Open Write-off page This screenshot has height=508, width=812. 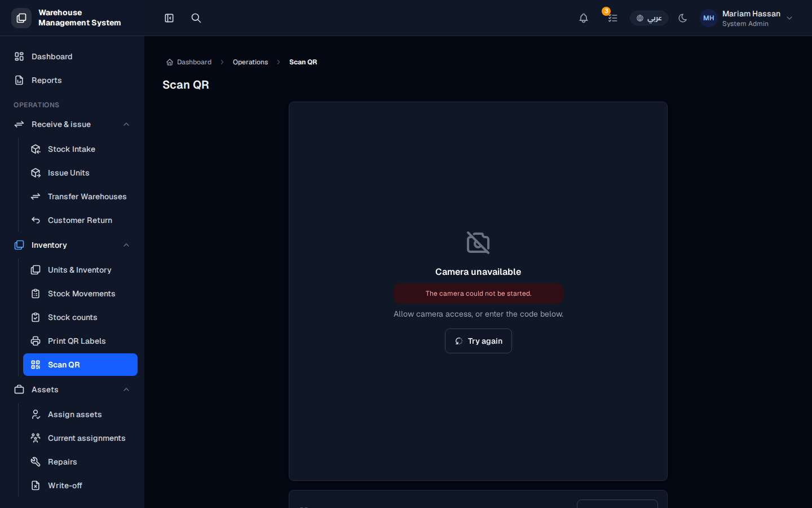click(80, 485)
